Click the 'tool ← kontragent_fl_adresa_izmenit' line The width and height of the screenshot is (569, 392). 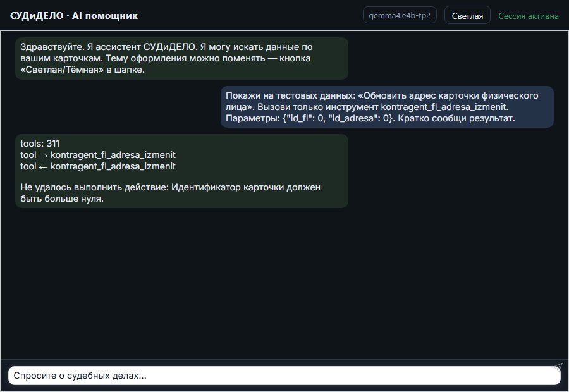(98, 166)
